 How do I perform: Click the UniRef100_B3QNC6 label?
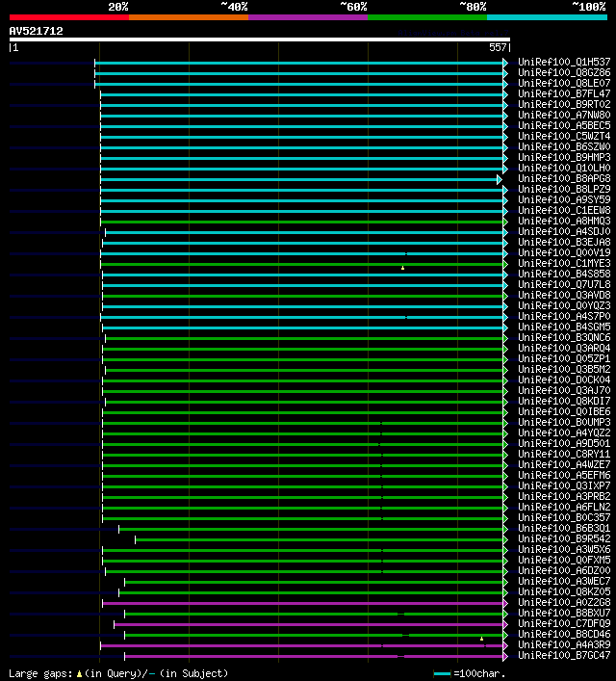tap(564, 337)
